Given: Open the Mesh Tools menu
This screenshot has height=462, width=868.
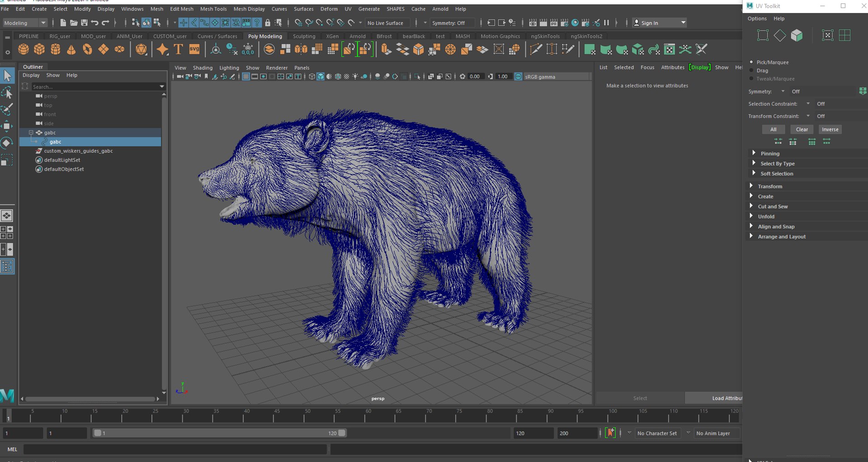Looking at the screenshot, I should click(x=213, y=9).
